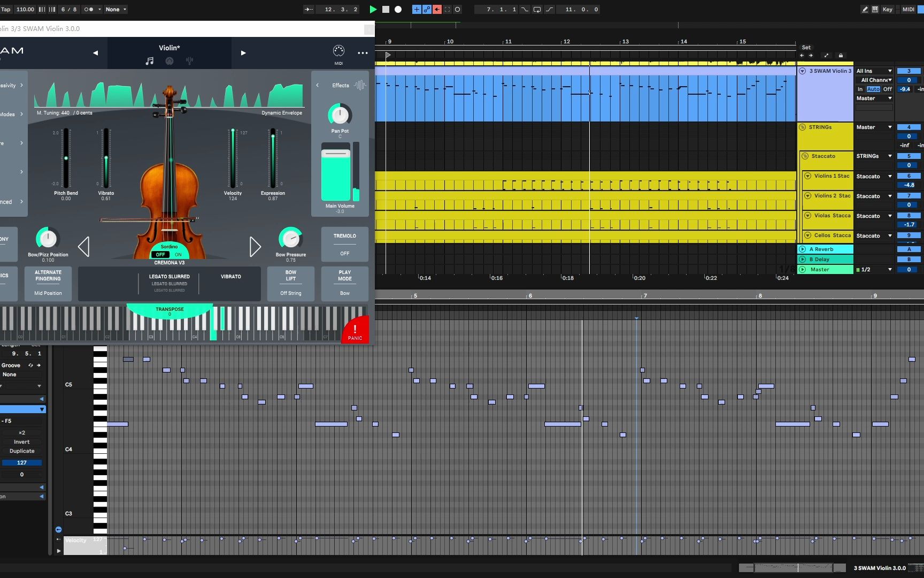Click the Arrangement Record button

coord(398,9)
